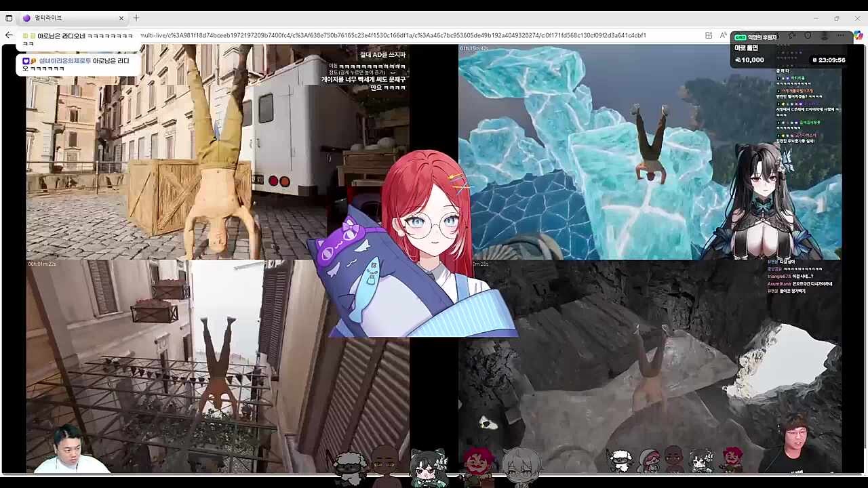Select the top-right ice cliff stream

tap(650, 152)
